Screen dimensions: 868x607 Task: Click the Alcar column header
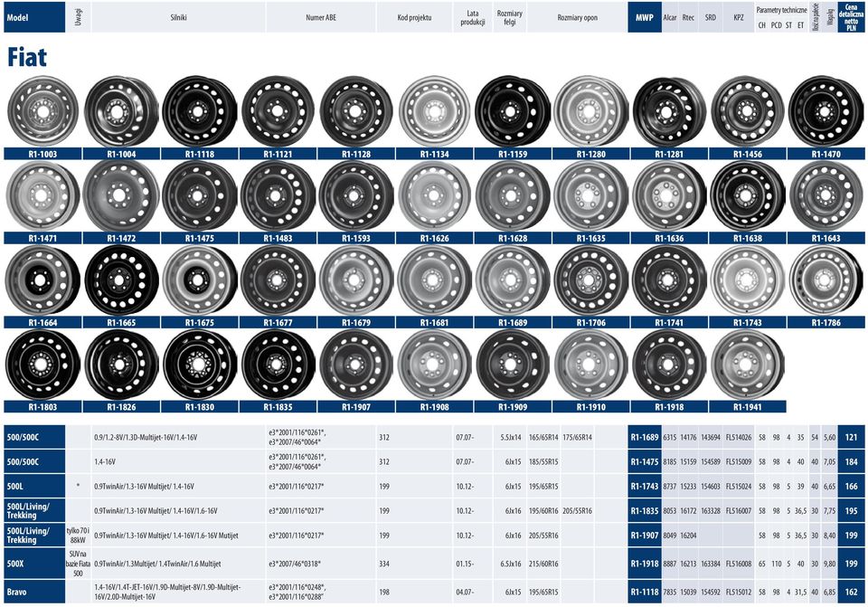[x=670, y=18]
